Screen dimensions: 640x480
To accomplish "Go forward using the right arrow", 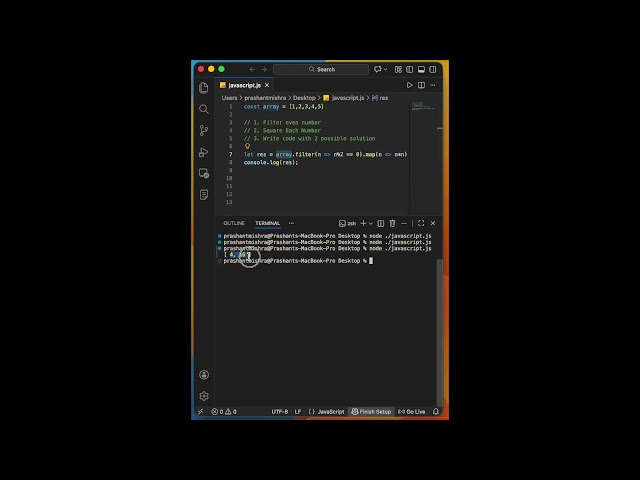I will (264, 69).
